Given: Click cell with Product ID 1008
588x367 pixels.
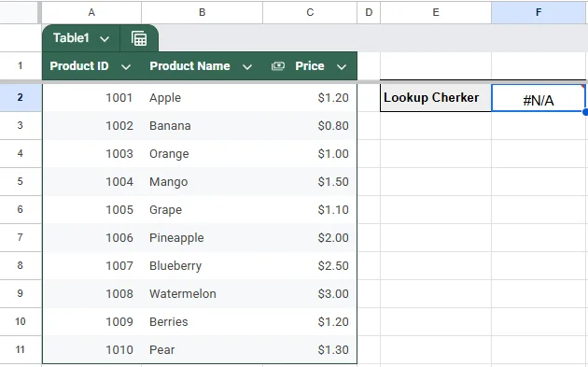Looking at the screenshot, I should click(91, 294).
